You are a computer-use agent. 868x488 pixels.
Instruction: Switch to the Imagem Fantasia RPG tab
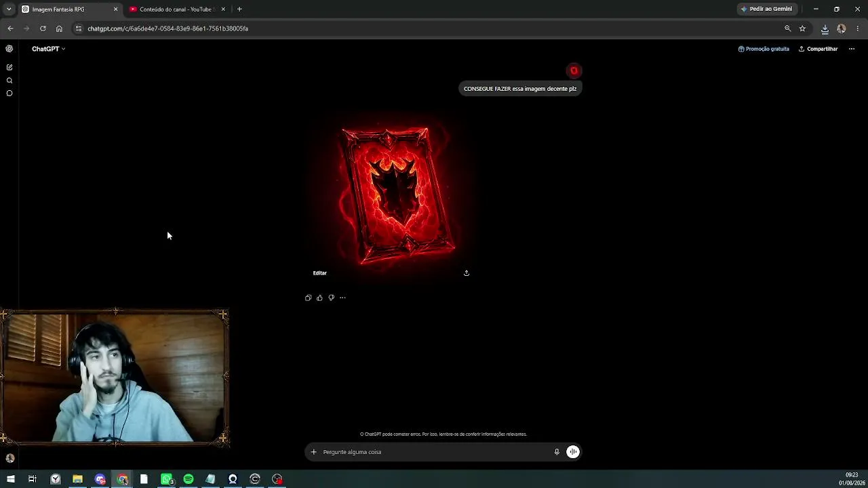pyautogui.click(x=71, y=9)
